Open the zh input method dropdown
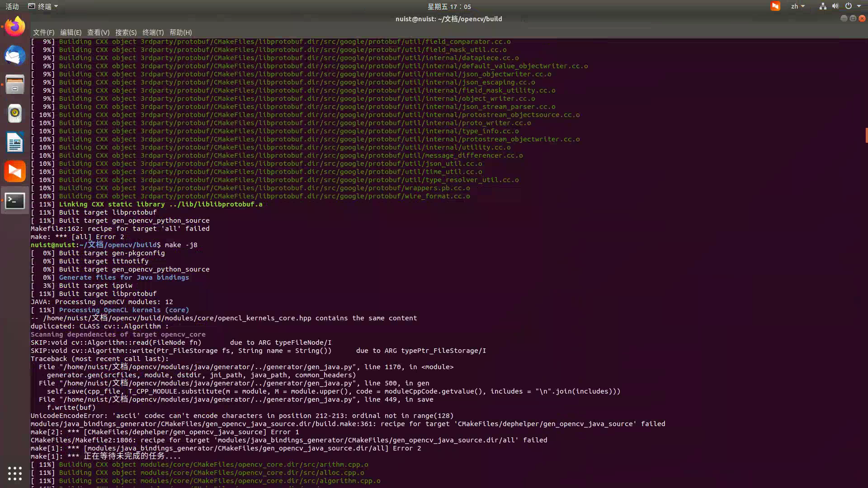The image size is (868, 488). tap(798, 6)
